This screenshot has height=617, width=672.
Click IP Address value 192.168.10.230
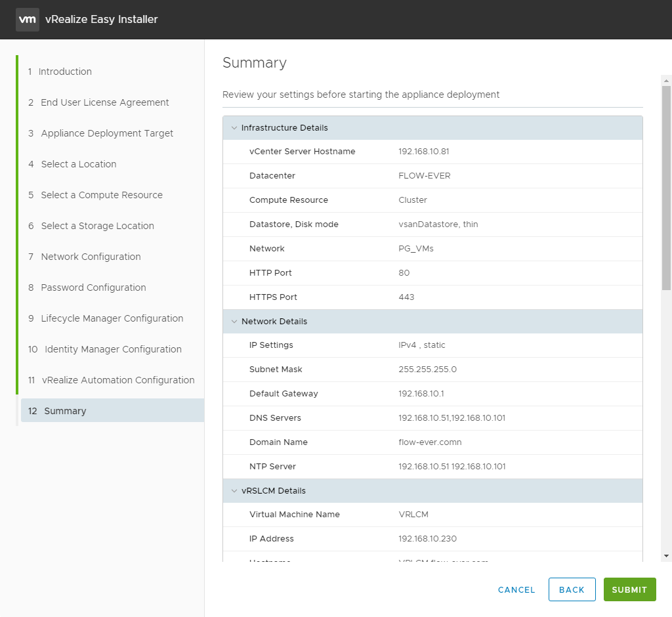(427, 539)
